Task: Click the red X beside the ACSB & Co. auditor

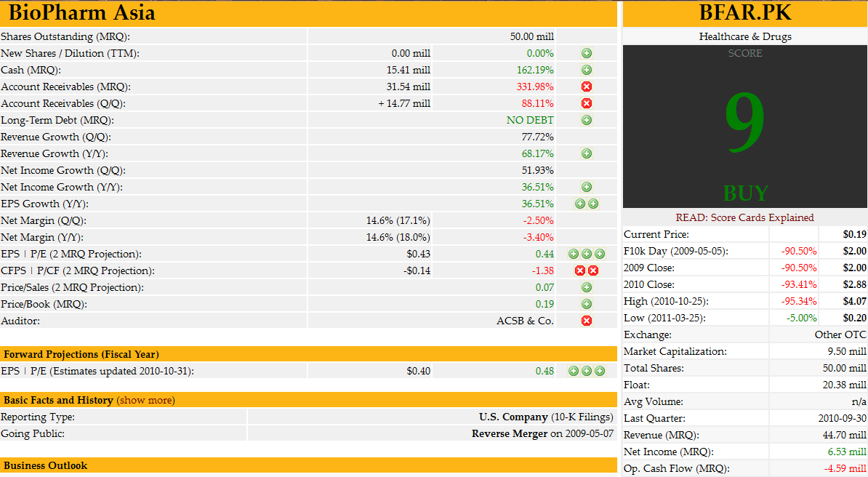Action: (x=587, y=320)
